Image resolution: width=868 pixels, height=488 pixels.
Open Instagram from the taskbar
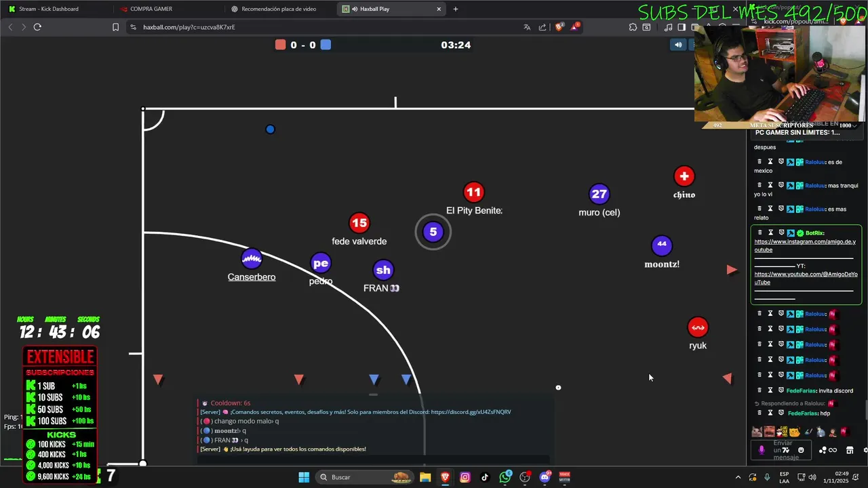click(x=465, y=477)
